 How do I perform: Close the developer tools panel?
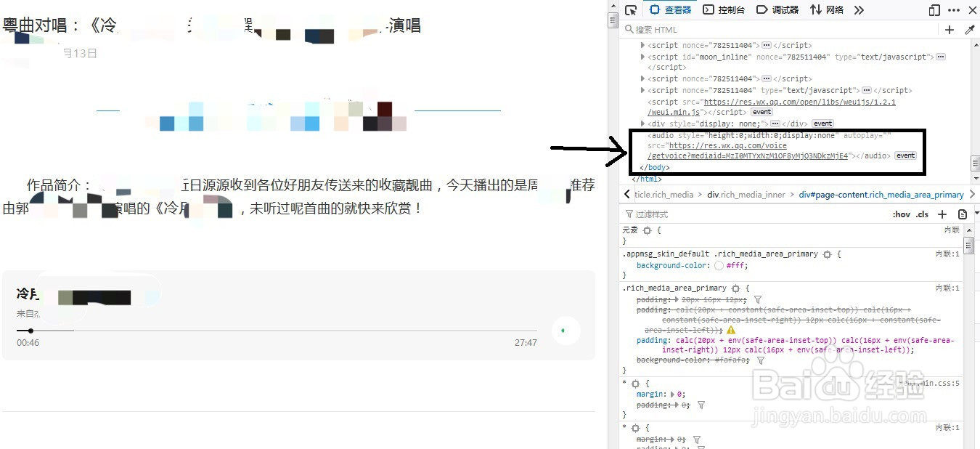tap(973, 9)
